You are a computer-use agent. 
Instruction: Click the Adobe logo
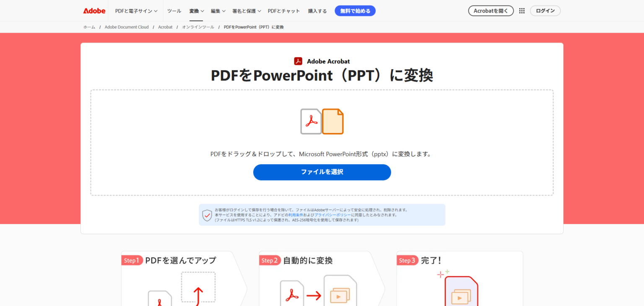[94, 10]
